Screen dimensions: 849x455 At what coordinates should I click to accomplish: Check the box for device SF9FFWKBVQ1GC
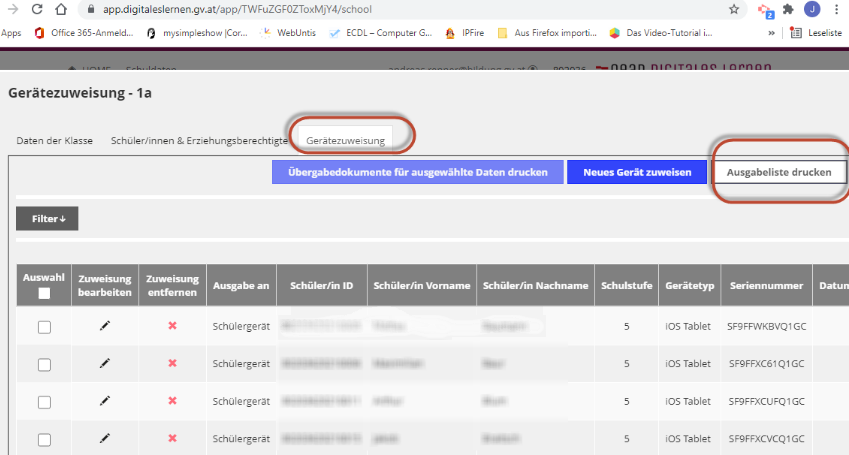click(x=44, y=327)
